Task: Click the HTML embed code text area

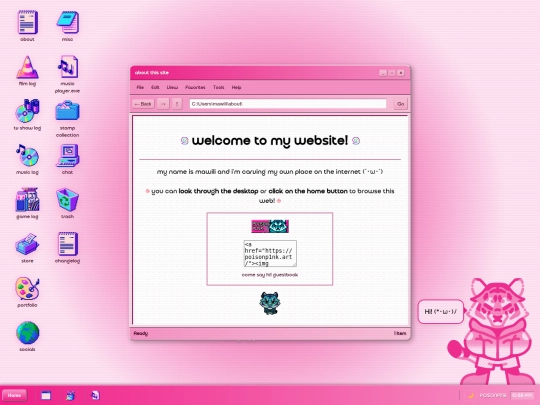Action: 270,253
